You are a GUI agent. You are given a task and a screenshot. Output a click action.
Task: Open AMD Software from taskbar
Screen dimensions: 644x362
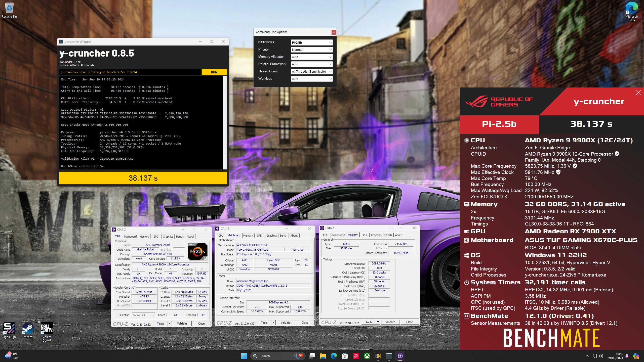[356, 356]
